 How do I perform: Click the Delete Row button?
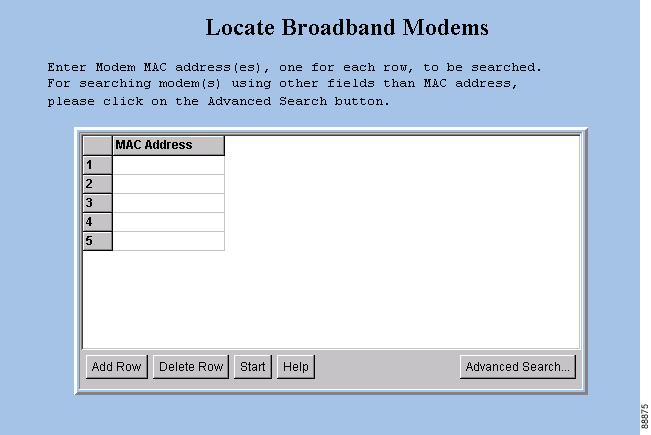click(191, 367)
